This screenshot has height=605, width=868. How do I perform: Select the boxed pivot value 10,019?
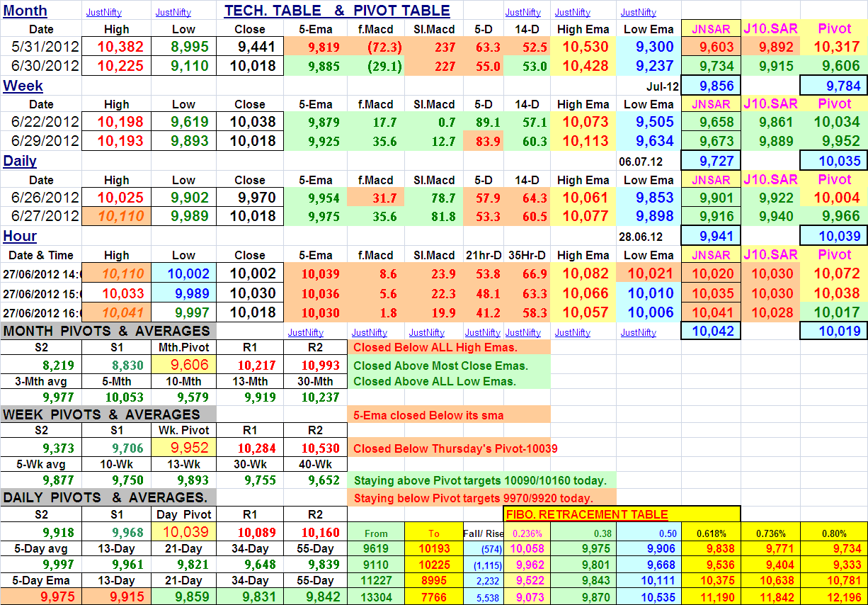(833, 330)
